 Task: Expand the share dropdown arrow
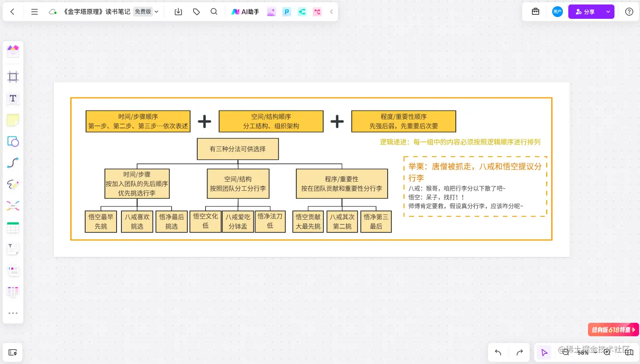(608, 12)
